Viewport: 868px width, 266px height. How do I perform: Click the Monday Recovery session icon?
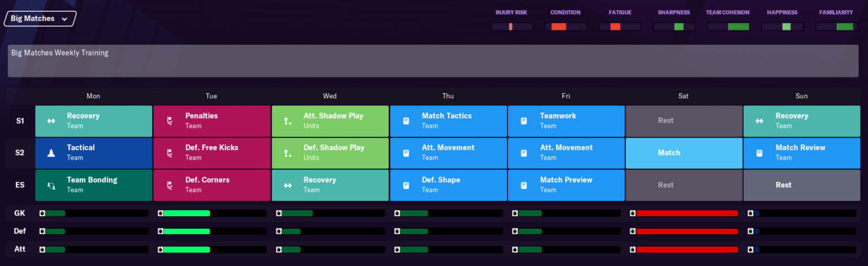tap(51, 121)
